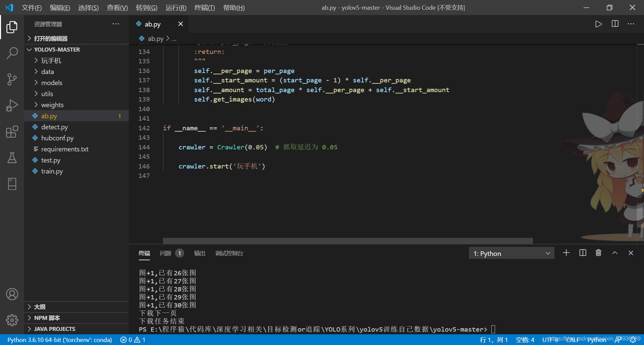Viewport: 644px width, 345px height.
Task: Open the Accounts menu
Action: (x=12, y=294)
